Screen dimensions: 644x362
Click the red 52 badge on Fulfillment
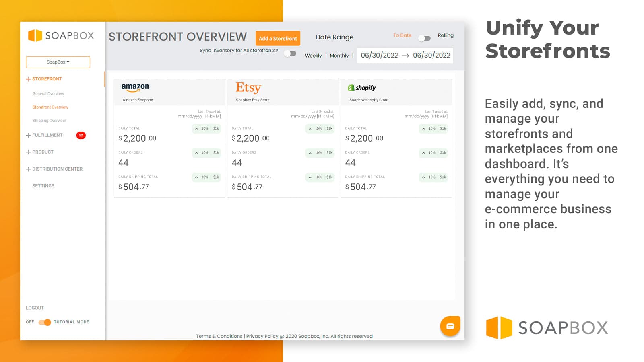[81, 136]
